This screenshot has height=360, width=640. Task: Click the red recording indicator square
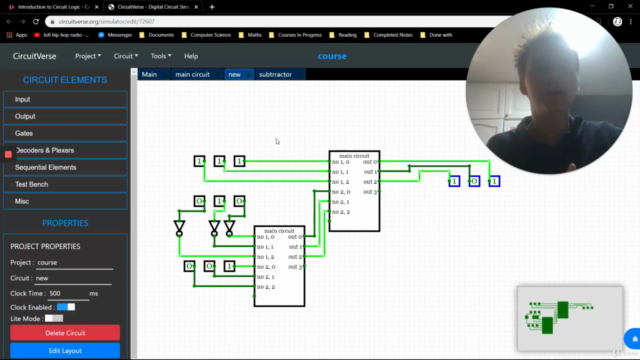[x=8, y=154]
